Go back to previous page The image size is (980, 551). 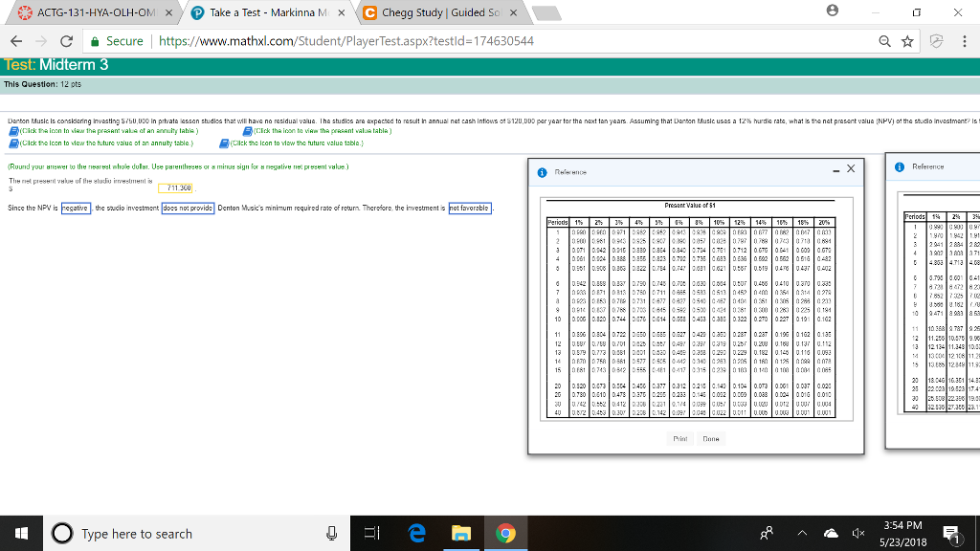click(16, 41)
